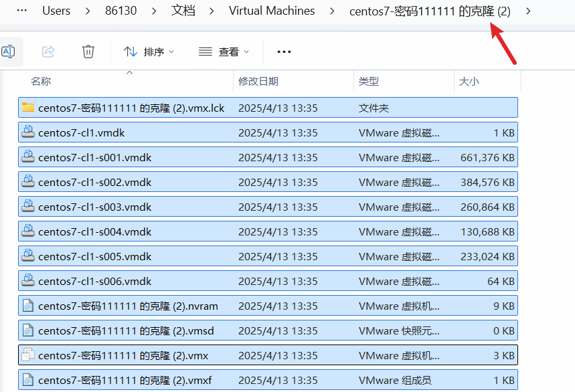Select file name centos7-cl1.vmdk

coord(82,132)
